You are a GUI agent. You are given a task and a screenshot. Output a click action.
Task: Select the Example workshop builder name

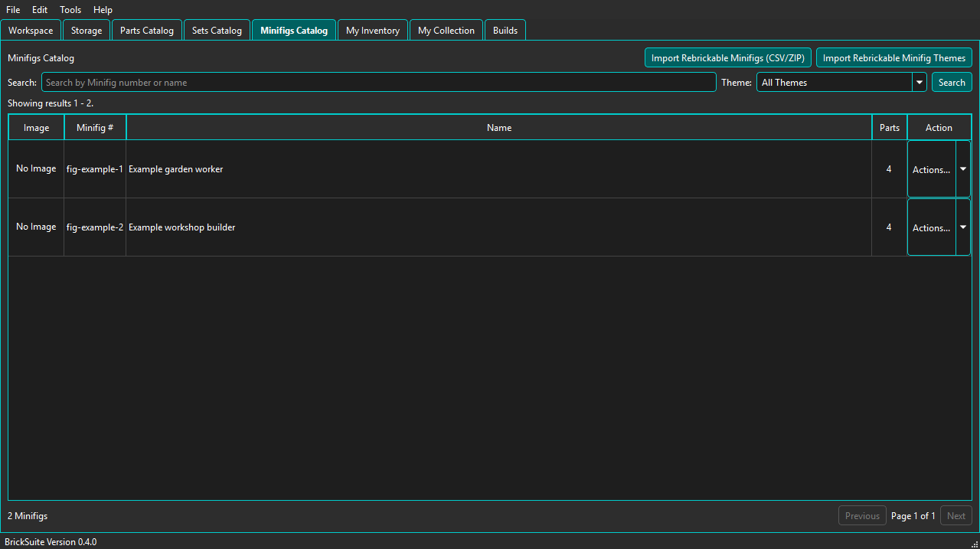click(182, 227)
